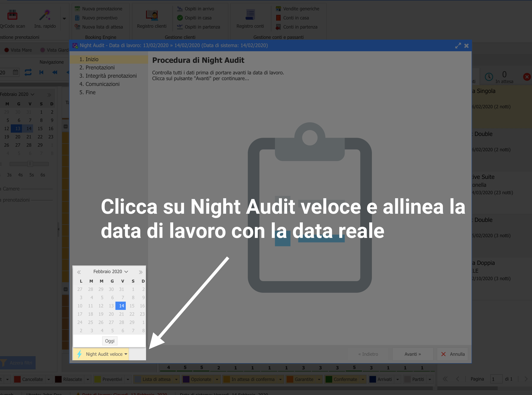This screenshot has height=395, width=532.
Task: Open Febbraio 2020 dropdown in left sidebar calendar
Action: click(17, 94)
